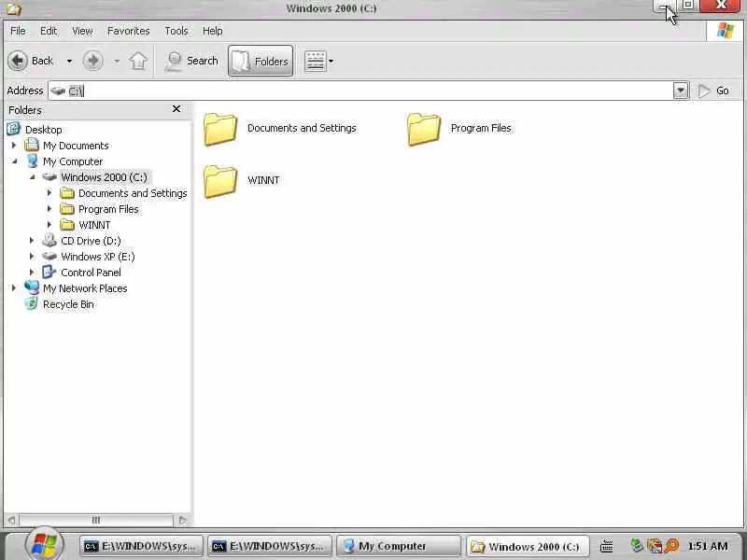This screenshot has height=560, width=747.
Task: Select CD Drive (D:) in the tree
Action: (x=91, y=241)
